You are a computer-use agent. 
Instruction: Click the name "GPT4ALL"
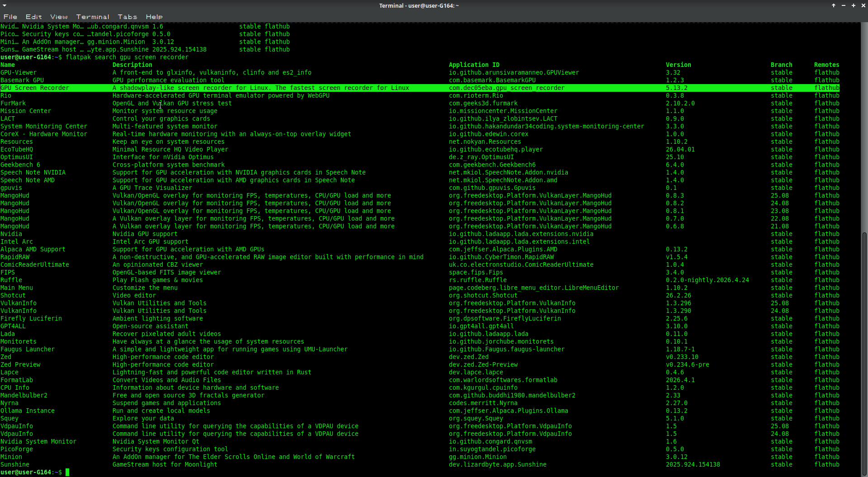point(13,326)
